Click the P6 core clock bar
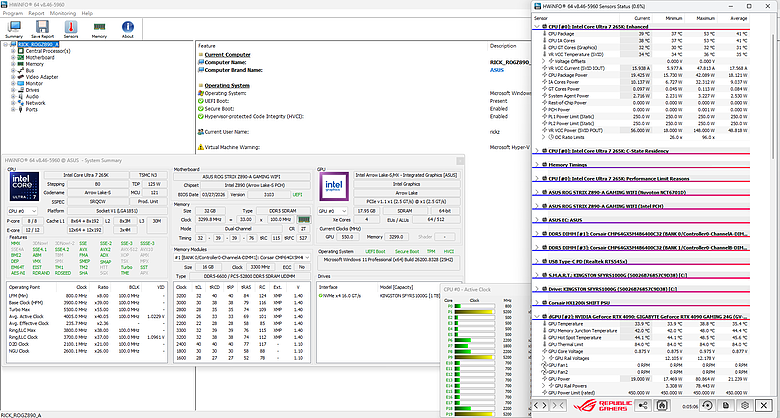 click(476, 340)
